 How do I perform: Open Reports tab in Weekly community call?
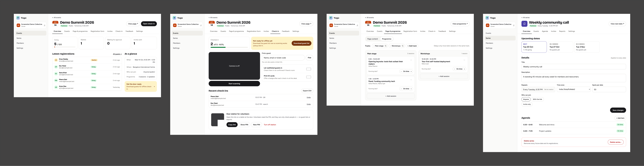coord(562,31)
